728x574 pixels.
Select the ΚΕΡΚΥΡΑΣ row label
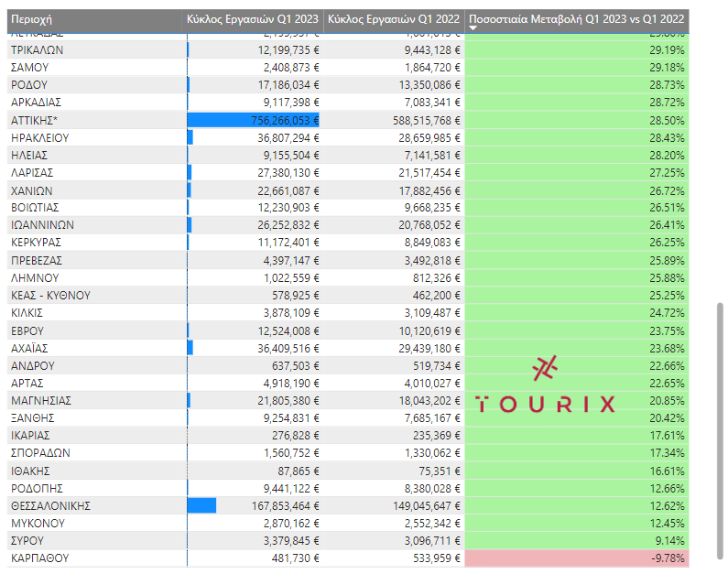37,243
